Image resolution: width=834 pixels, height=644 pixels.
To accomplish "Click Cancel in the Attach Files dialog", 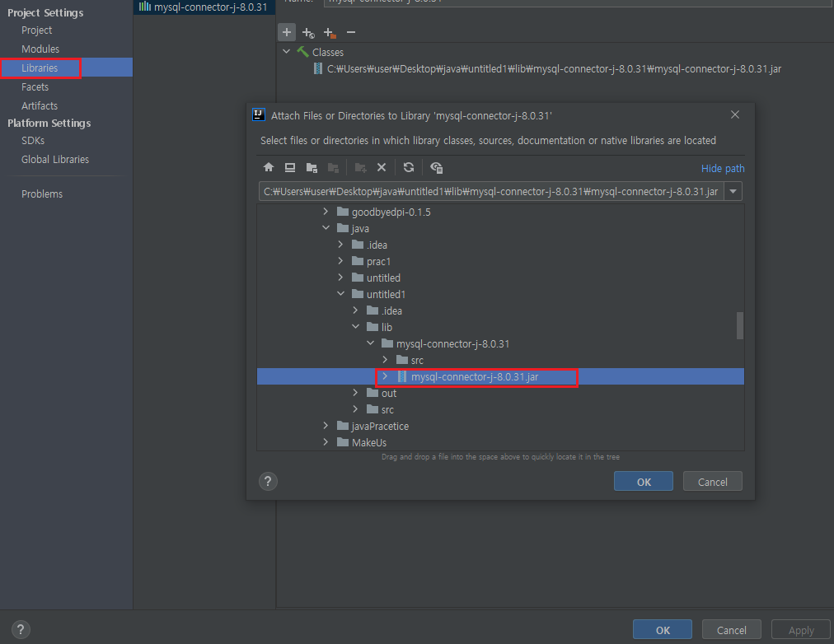I will 713,482.
